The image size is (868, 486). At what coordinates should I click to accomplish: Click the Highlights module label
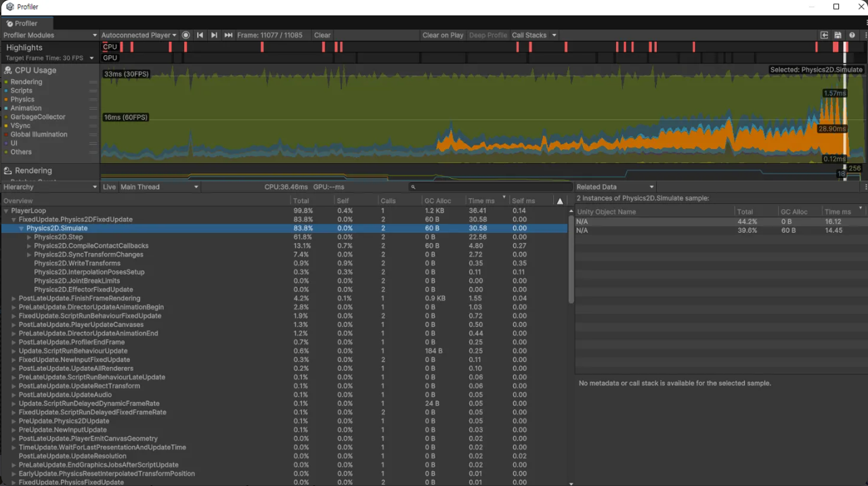click(x=24, y=47)
